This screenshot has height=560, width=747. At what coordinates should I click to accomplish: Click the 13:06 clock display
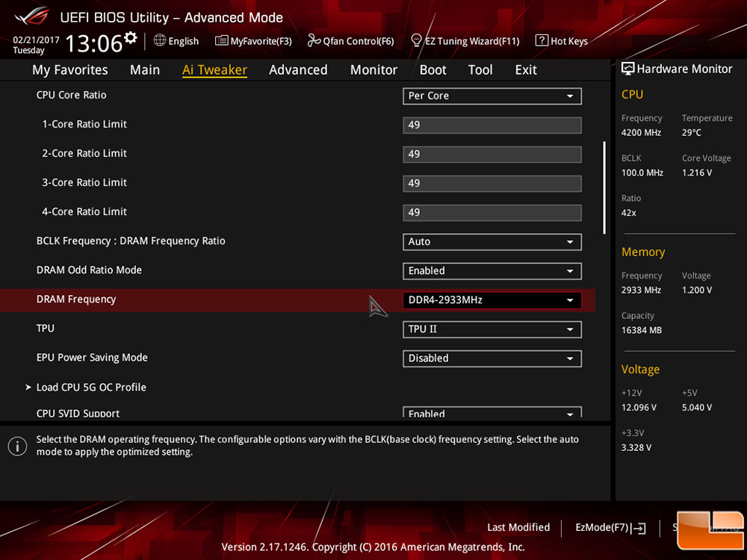94,43
